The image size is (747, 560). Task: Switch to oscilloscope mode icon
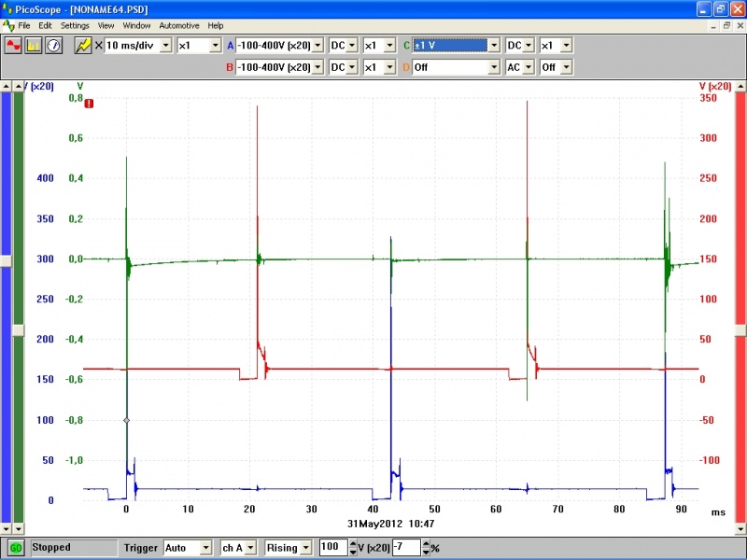14,45
